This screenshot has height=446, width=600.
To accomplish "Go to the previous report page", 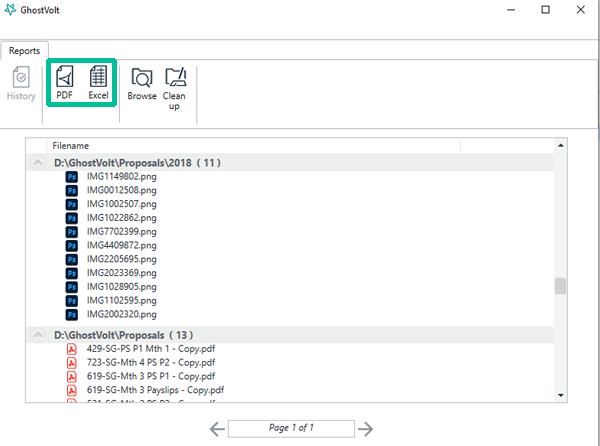I will 217,429.
